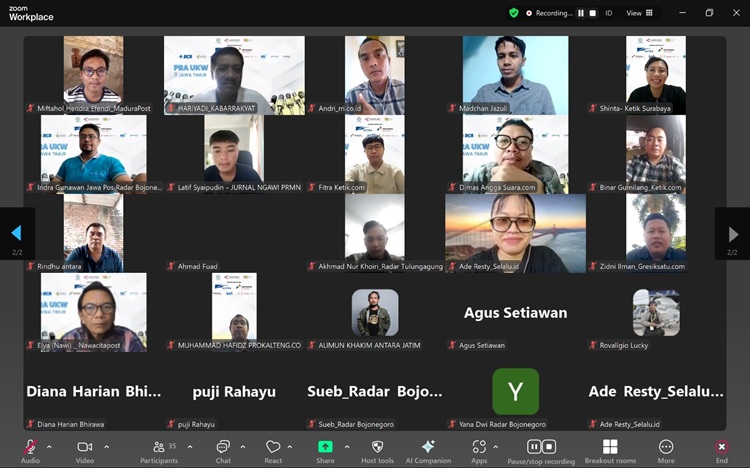Expand the video options arrow next to Video
The width and height of the screenshot is (750, 468).
[105, 447]
